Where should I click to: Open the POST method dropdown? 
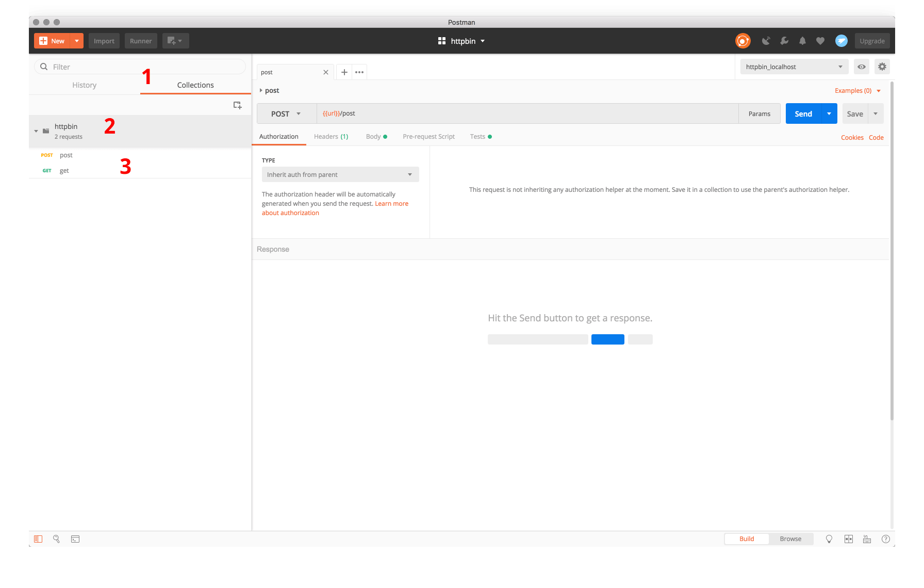(x=287, y=113)
